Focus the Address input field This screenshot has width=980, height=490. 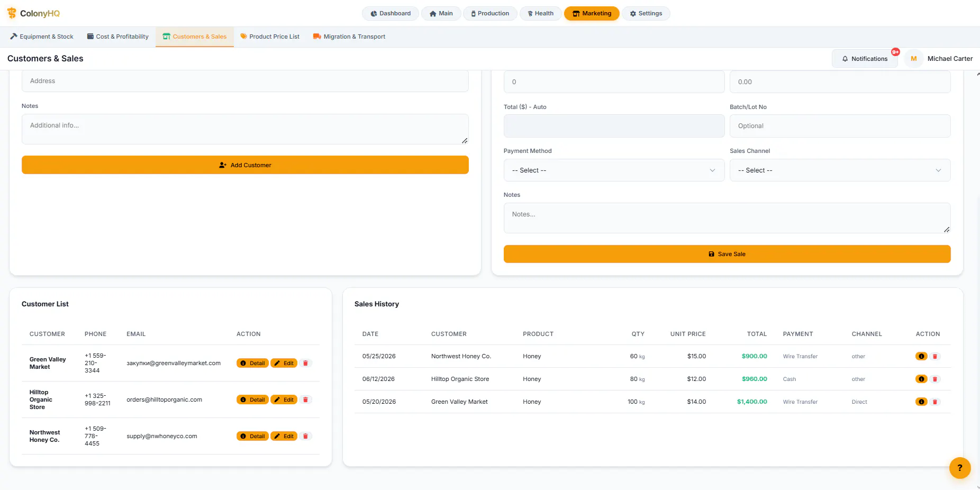point(245,81)
